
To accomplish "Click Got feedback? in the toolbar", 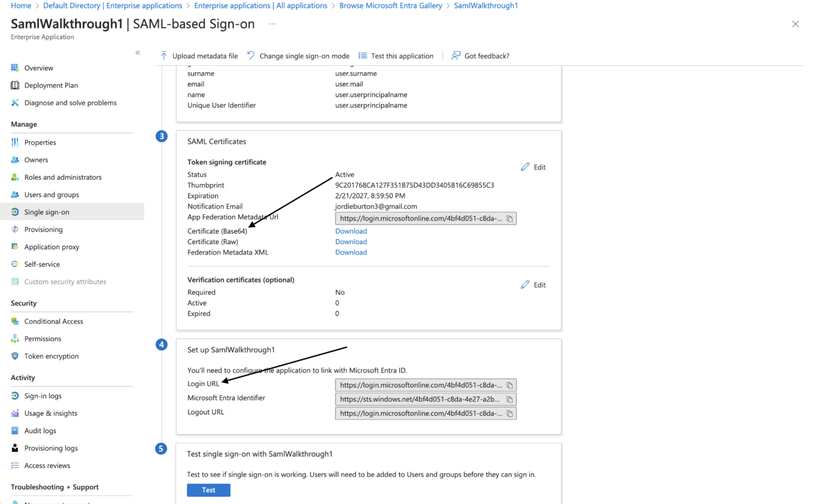I will coord(481,56).
